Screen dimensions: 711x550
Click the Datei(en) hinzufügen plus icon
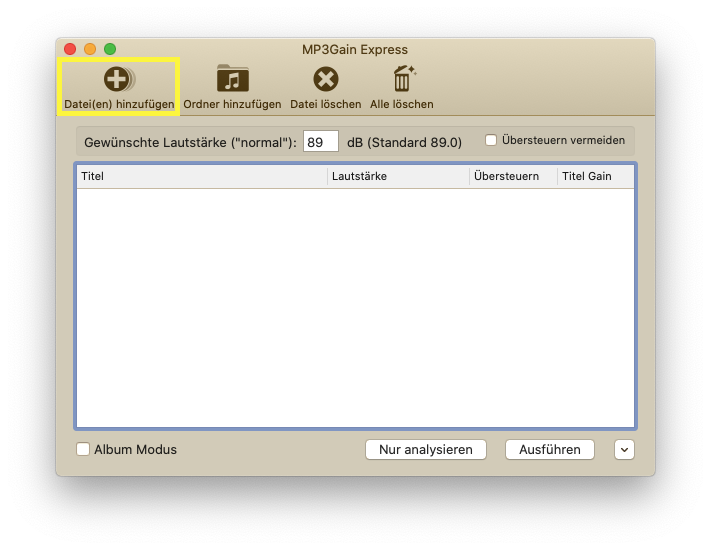[118, 79]
